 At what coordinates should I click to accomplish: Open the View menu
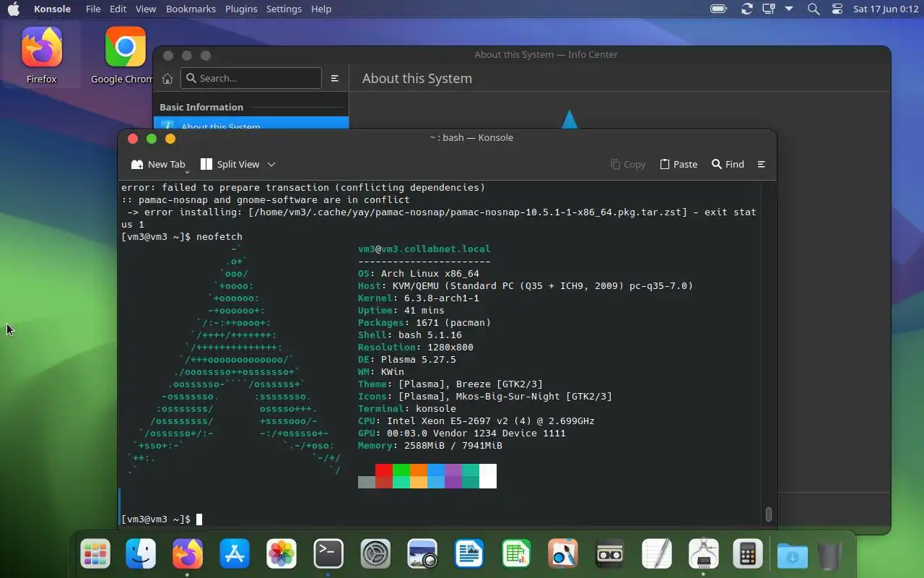(146, 9)
